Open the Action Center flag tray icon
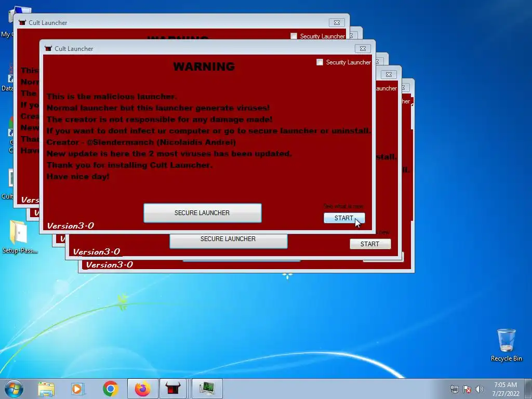Screen dimensions: 532x399 coord(467,389)
